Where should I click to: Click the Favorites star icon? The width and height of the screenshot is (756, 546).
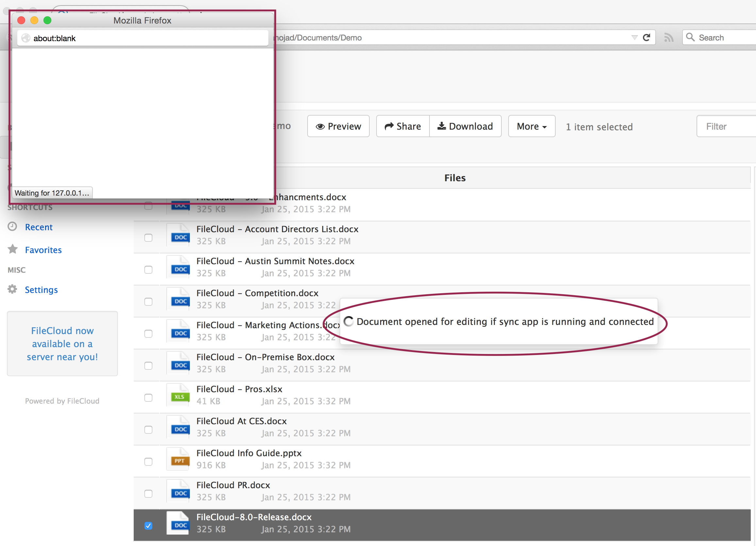[x=13, y=249]
